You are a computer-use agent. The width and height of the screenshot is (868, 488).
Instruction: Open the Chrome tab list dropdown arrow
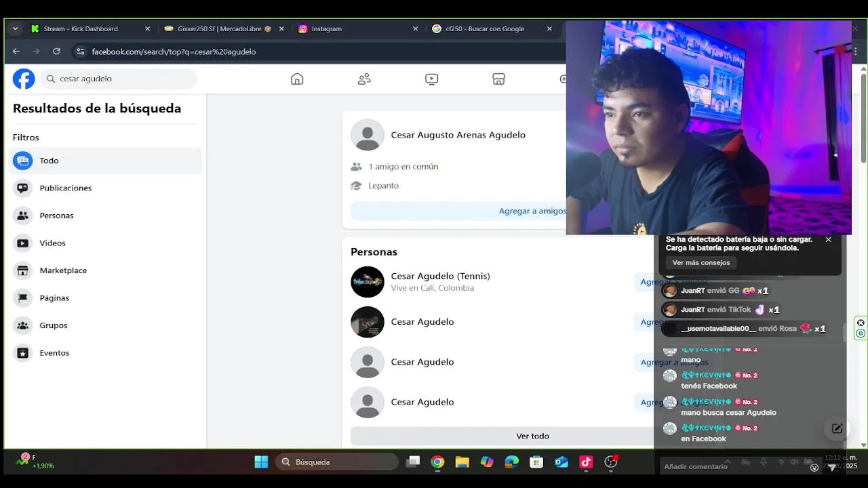(x=15, y=28)
